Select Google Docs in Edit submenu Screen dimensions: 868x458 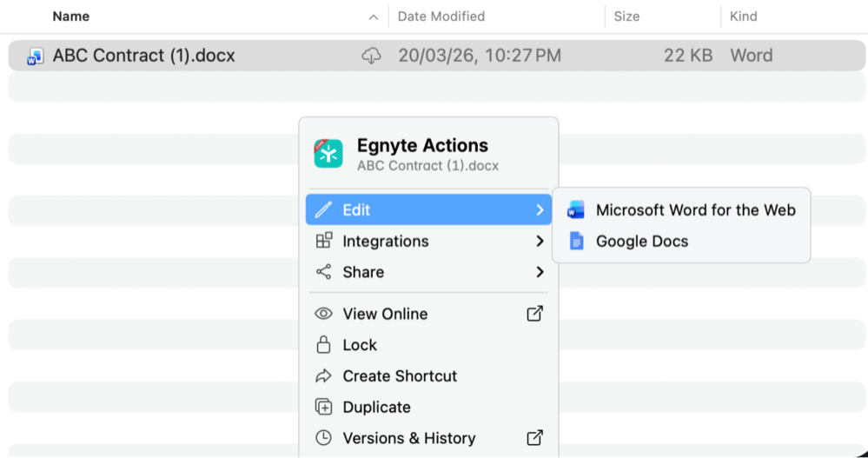(x=681, y=241)
